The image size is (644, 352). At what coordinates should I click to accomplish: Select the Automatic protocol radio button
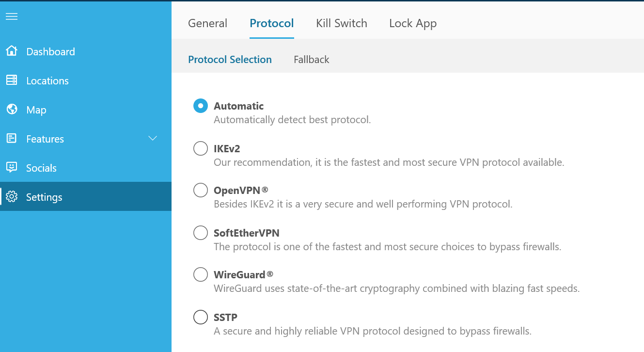[201, 106]
